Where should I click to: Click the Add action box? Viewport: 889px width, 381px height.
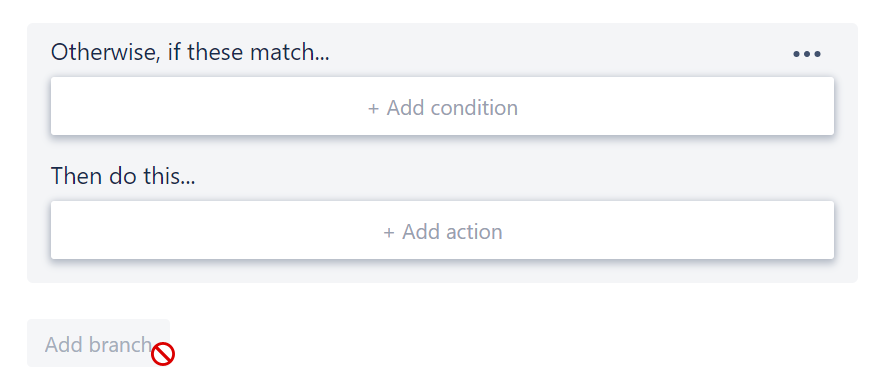tap(442, 230)
